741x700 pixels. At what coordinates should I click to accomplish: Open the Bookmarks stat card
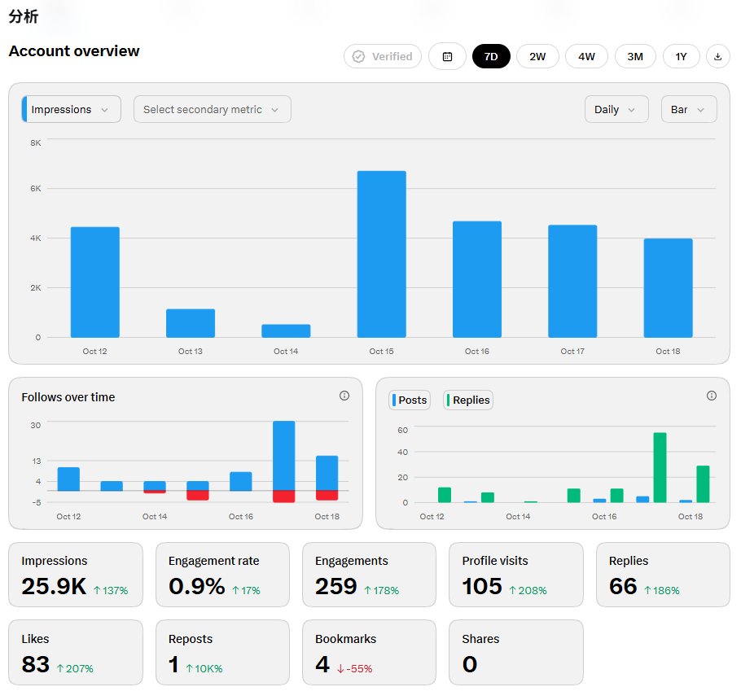(x=369, y=652)
